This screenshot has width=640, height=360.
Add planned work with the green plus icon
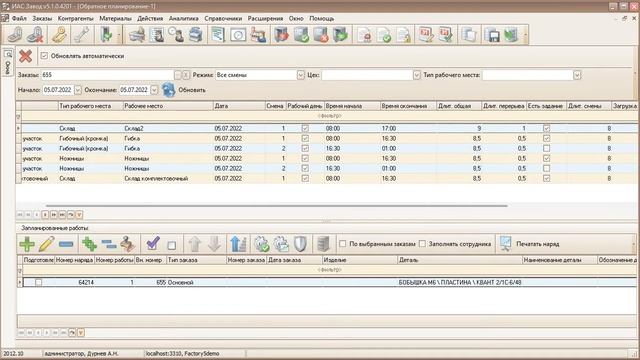[x=27, y=244]
